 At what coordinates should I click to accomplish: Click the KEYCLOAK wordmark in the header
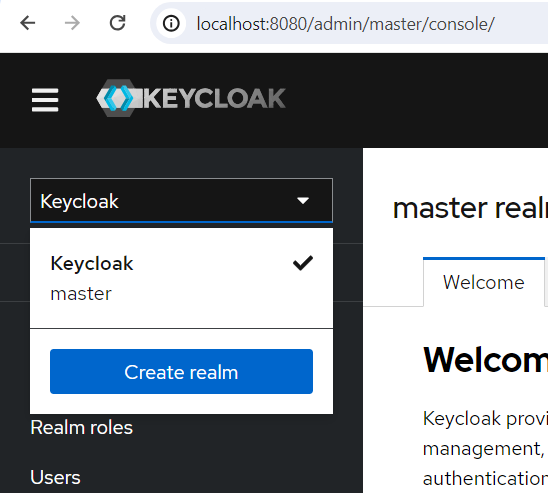215,98
